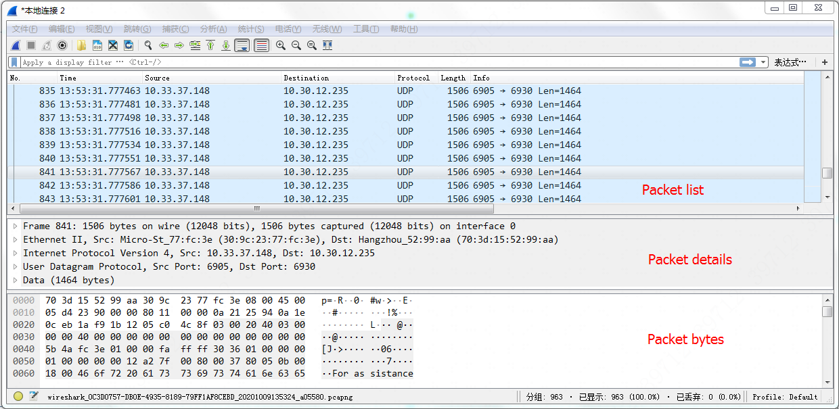
Task: Click the display filter input field
Action: [x=380, y=62]
